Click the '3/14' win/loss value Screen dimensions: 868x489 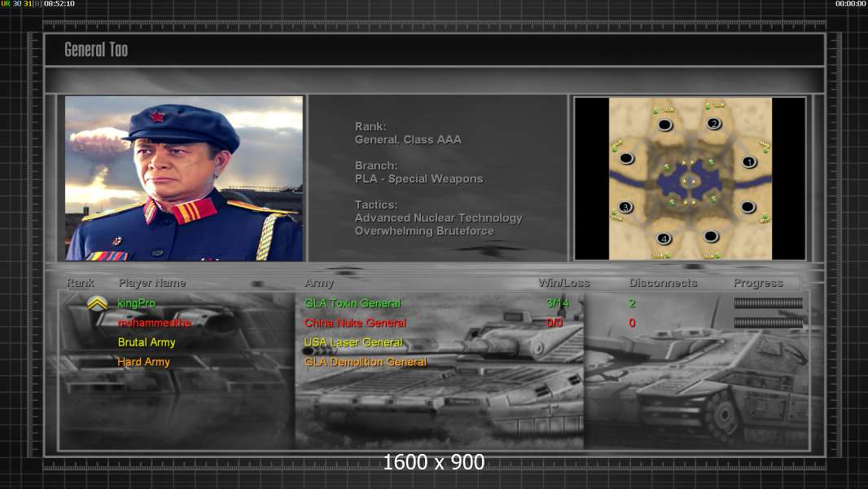click(558, 303)
